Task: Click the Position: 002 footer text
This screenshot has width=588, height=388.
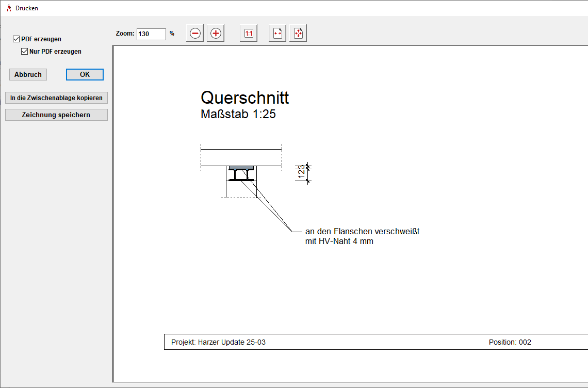Action: click(x=510, y=342)
